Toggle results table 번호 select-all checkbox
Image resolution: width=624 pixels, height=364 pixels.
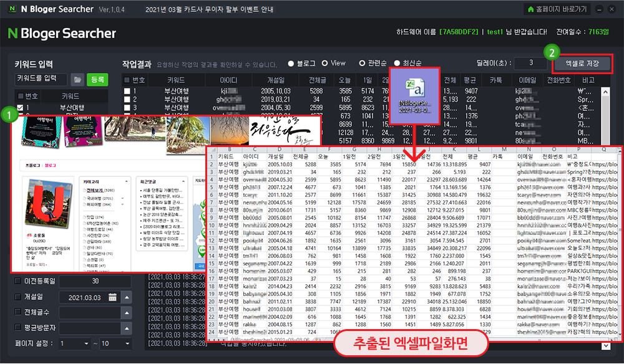[x=127, y=80]
